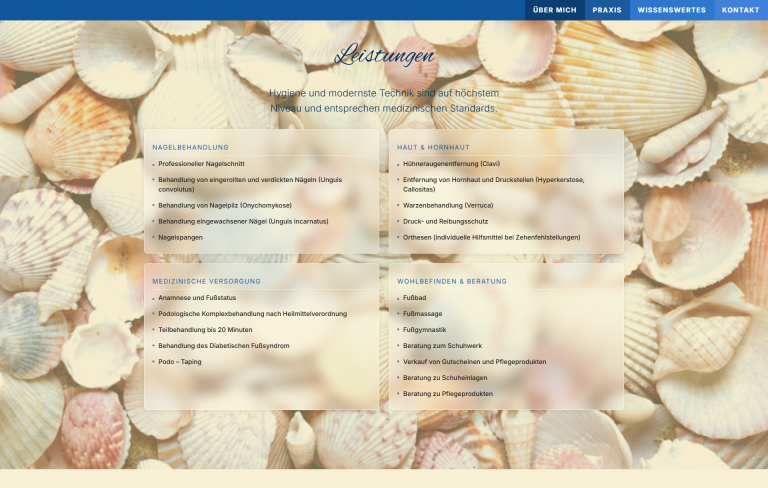The width and height of the screenshot is (768, 488).
Task: Select the Nagelspangen list entry
Action: tap(180, 237)
